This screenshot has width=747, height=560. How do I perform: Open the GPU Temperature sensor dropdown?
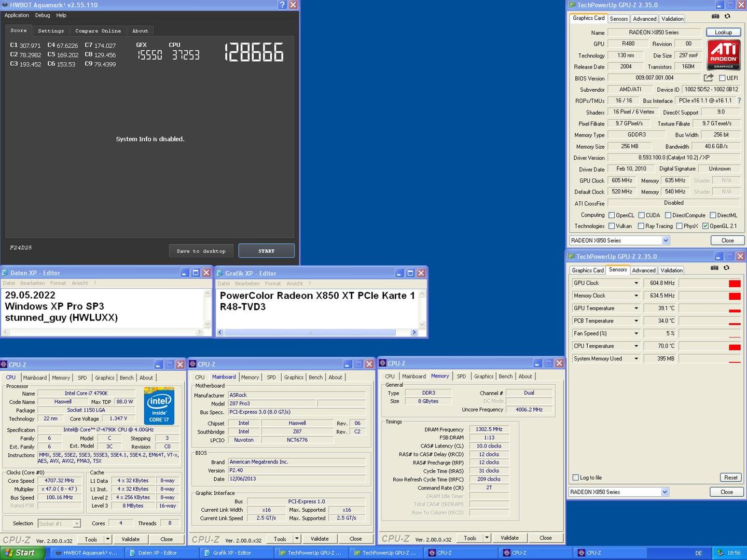point(636,309)
